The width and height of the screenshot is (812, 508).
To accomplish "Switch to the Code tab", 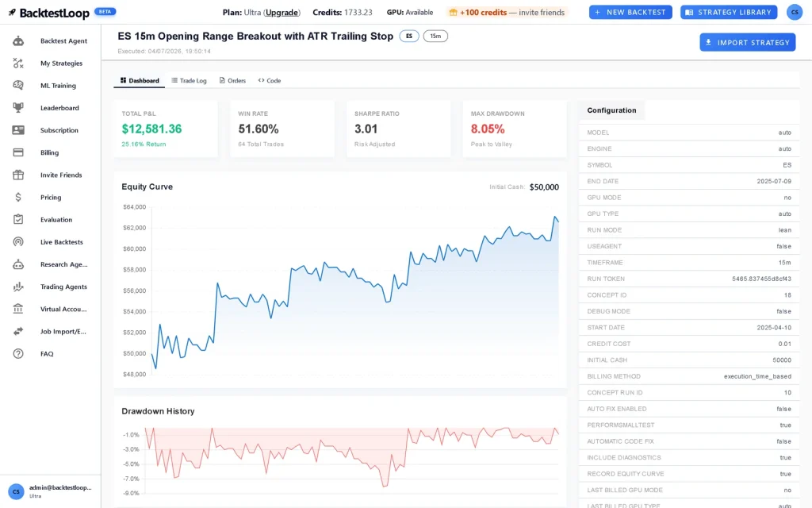I will pyautogui.click(x=270, y=80).
